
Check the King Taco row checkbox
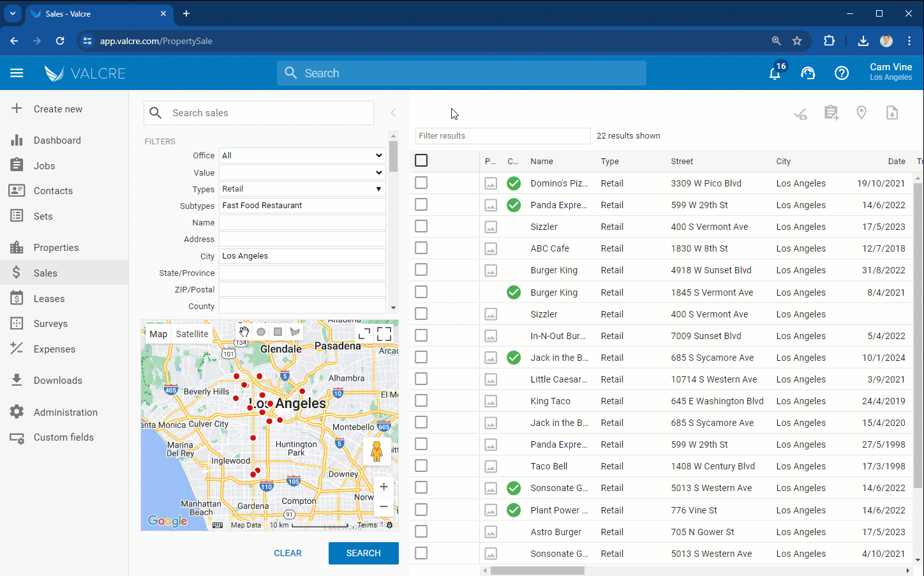421,400
